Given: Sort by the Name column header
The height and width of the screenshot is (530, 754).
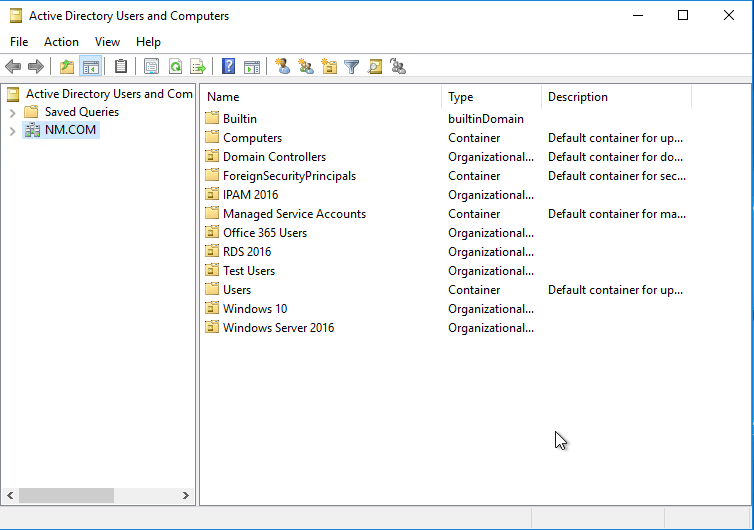Looking at the screenshot, I should (x=321, y=97).
